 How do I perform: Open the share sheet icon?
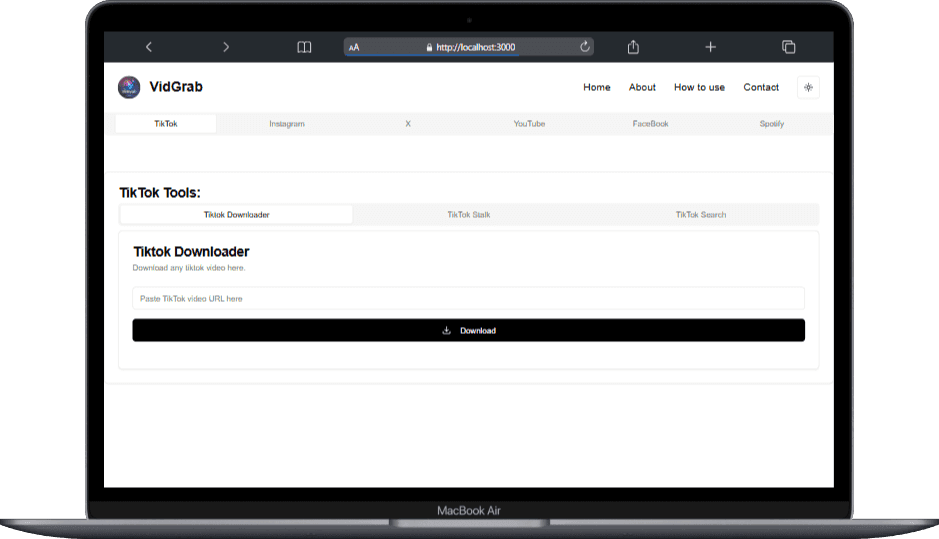pyautogui.click(x=633, y=47)
